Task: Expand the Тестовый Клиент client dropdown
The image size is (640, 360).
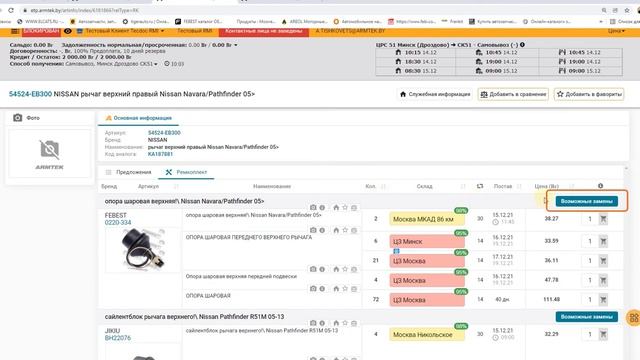Action: pyautogui.click(x=124, y=31)
